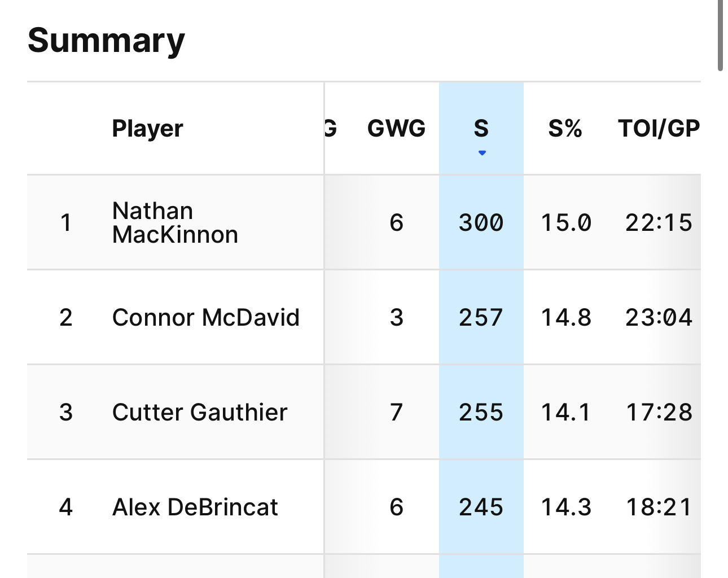Reverse sort order on the S column
The image size is (728, 578).
[x=481, y=128]
